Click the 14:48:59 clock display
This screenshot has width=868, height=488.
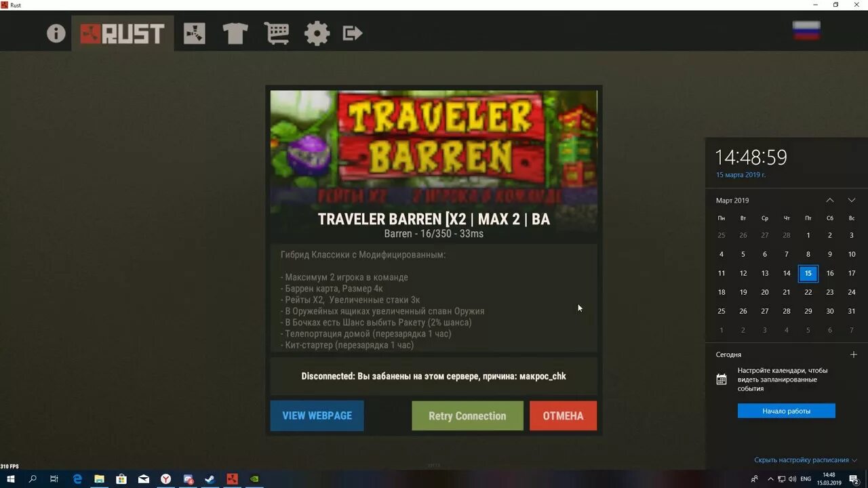click(751, 157)
